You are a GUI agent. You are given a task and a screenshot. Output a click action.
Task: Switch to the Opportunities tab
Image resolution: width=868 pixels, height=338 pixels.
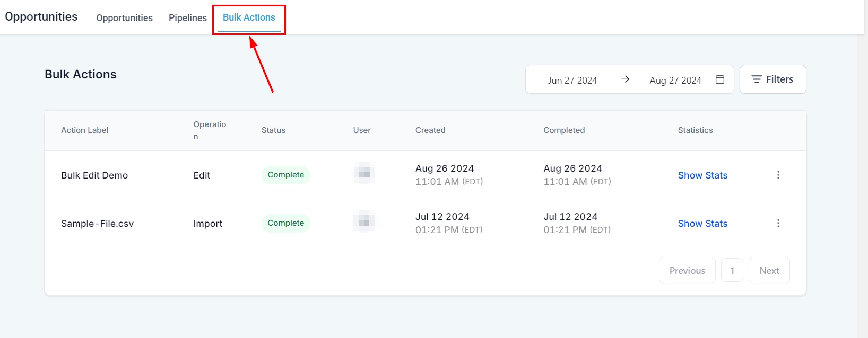point(124,18)
